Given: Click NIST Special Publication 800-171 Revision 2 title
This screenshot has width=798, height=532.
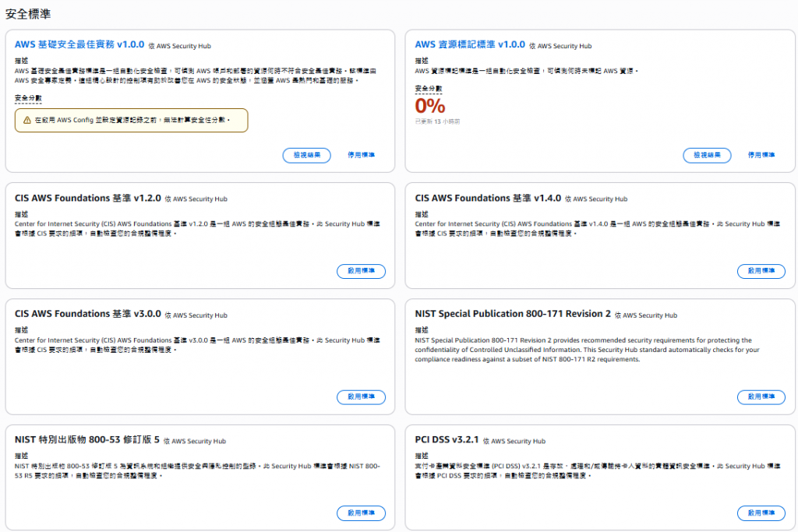Looking at the screenshot, I should click(513, 314).
